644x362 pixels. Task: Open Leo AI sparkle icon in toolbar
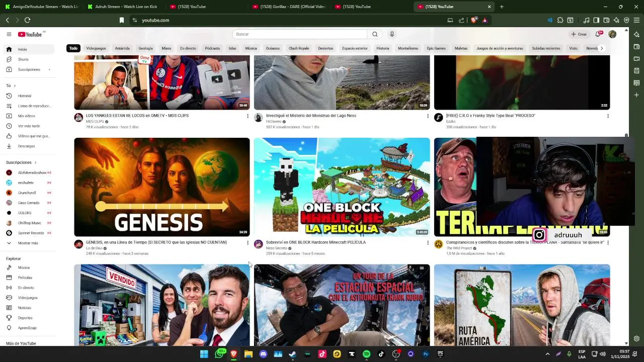tap(616, 20)
